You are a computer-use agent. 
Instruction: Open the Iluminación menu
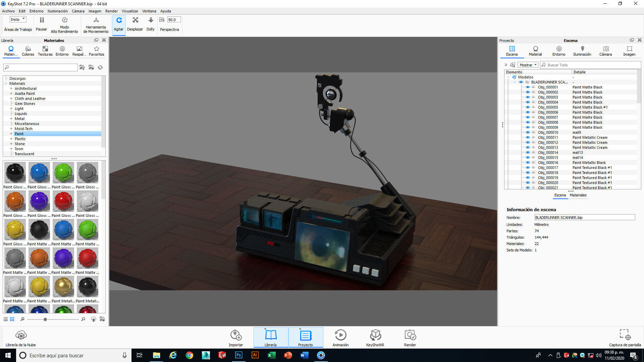tap(57, 11)
